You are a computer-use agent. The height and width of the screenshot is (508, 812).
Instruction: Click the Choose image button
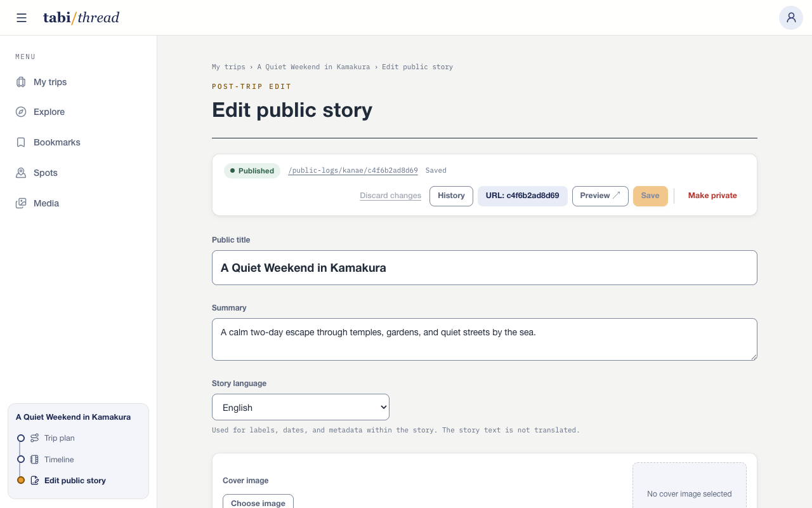click(x=258, y=501)
